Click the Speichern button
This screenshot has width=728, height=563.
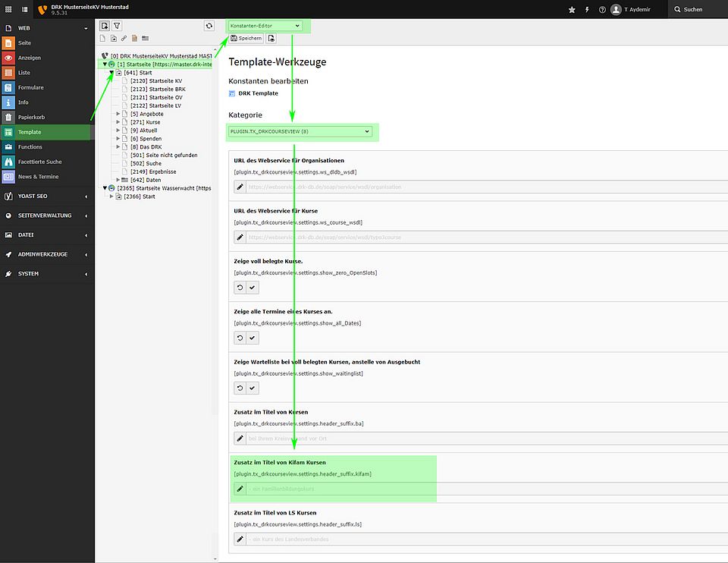pos(246,39)
